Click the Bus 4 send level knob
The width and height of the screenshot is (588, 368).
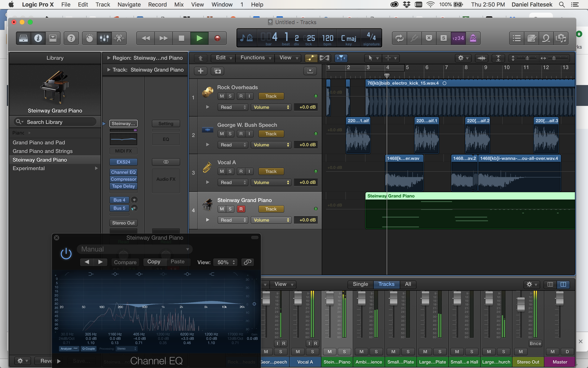click(x=134, y=200)
